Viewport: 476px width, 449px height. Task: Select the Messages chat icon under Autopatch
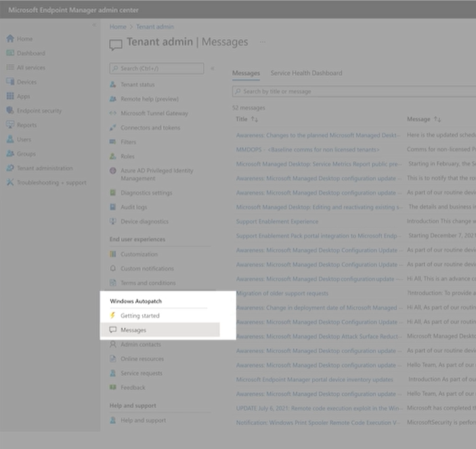click(113, 330)
